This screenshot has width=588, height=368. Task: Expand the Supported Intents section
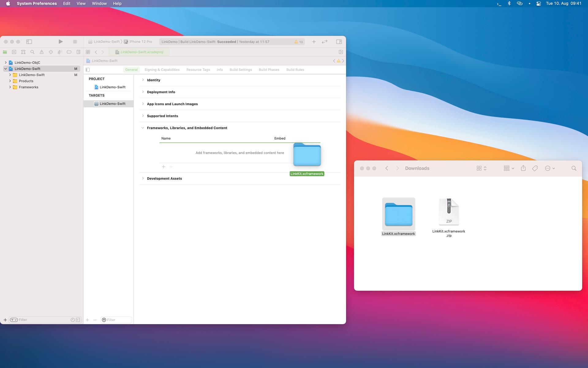pyautogui.click(x=143, y=116)
